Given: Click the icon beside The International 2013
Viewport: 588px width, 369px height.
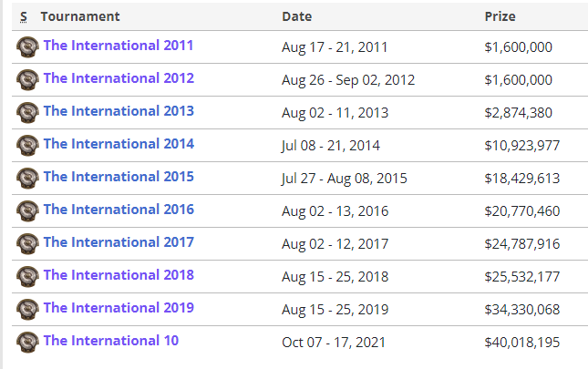Looking at the screenshot, I should (27, 113).
